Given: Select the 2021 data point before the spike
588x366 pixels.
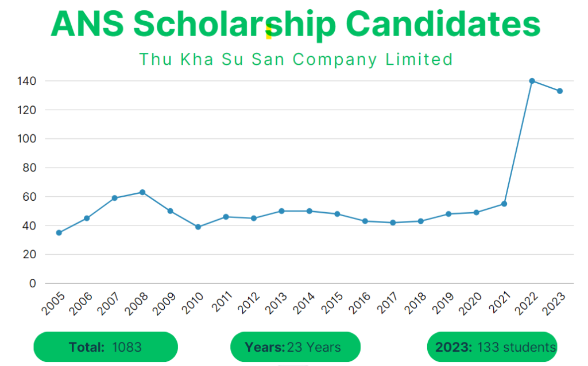Looking at the screenshot, I should (504, 204).
